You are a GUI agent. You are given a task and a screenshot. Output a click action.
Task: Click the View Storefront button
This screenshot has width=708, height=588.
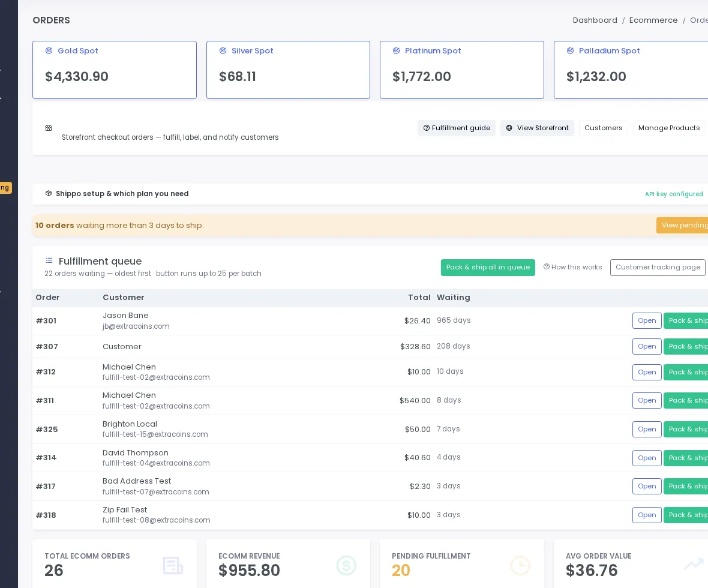click(x=537, y=128)
